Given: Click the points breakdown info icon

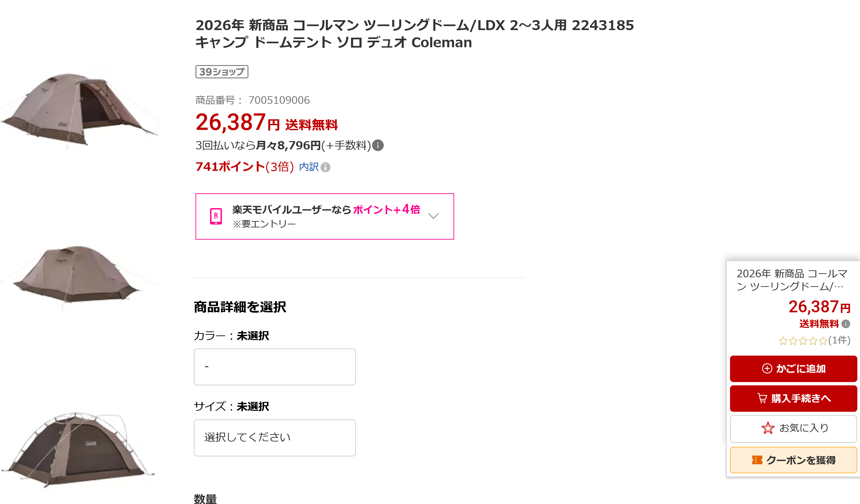Looking at the screenshot, I should tap(325, 167).
